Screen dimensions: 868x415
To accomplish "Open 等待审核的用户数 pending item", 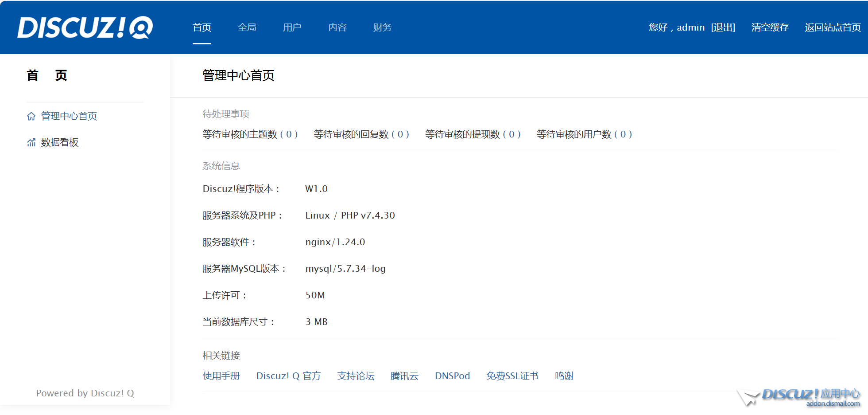I will (x=585, y=134).
